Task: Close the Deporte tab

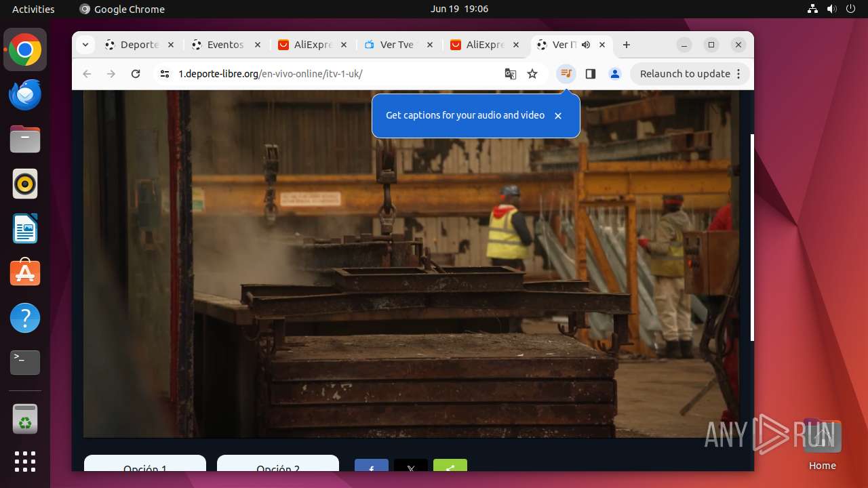Action: (171, 45)
